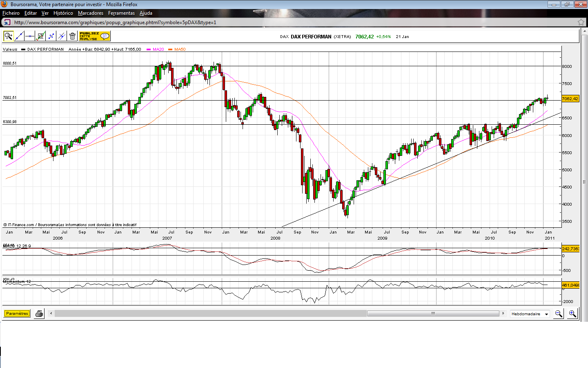The height and width of the screenshot is (368, 588).
Task: Click the 7062,42 quote in header
Action: (x=365, y=37)
